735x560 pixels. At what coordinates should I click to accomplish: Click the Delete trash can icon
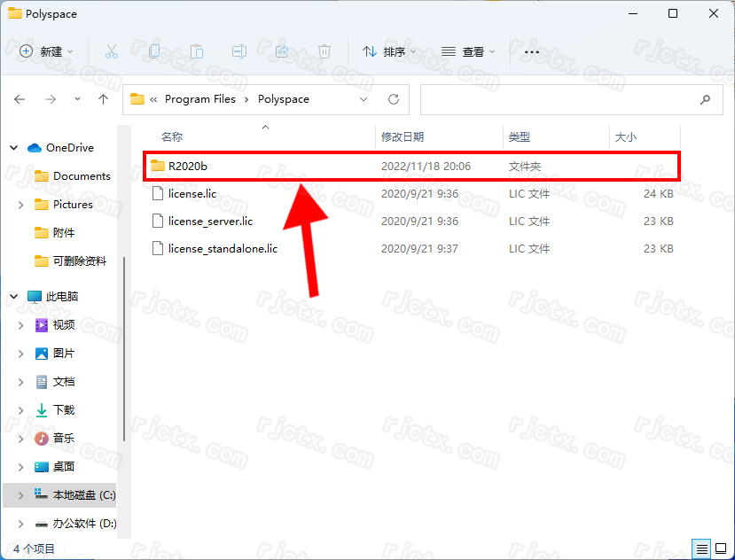[x=324, y=51]
